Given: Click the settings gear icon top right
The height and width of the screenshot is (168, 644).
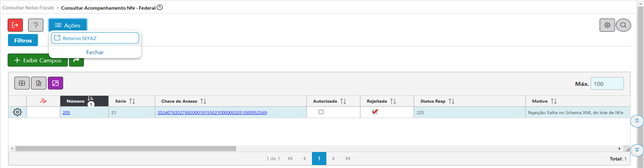Looking at the screenshot, I should (607, 25).
